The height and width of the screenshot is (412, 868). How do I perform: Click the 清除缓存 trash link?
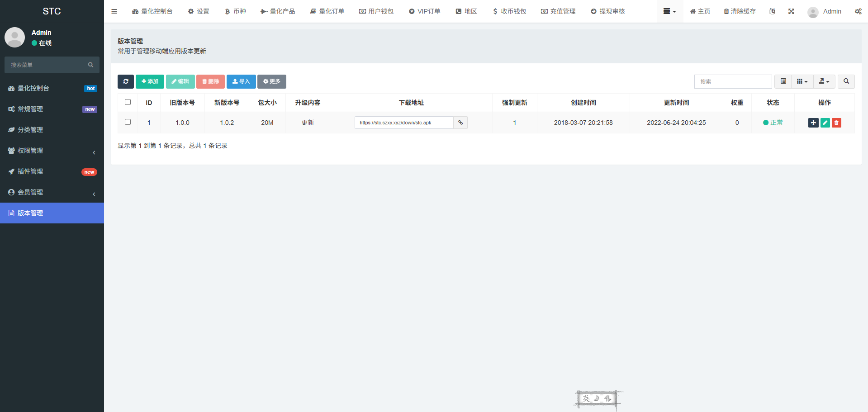pyautogui.click(x=740, y=11)
